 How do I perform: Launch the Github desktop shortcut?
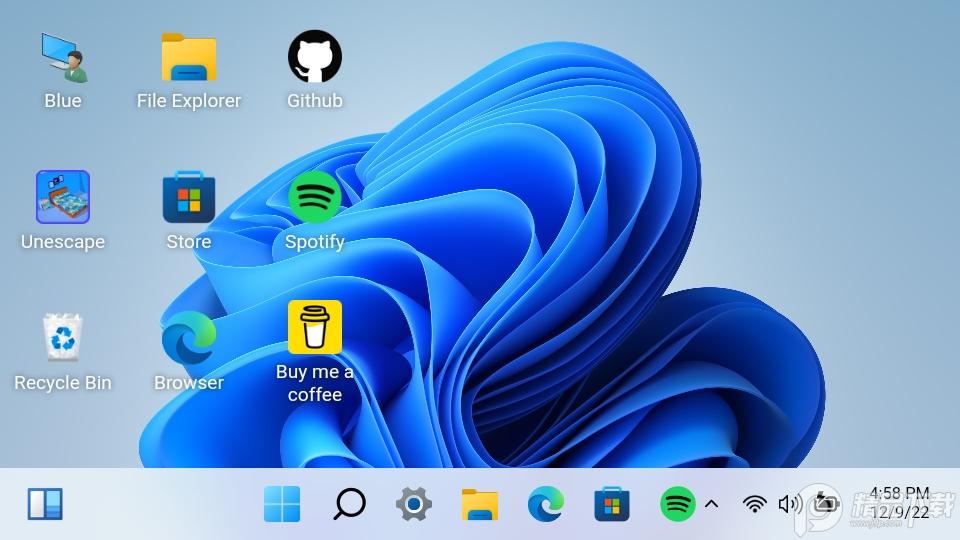coord(315,58)
